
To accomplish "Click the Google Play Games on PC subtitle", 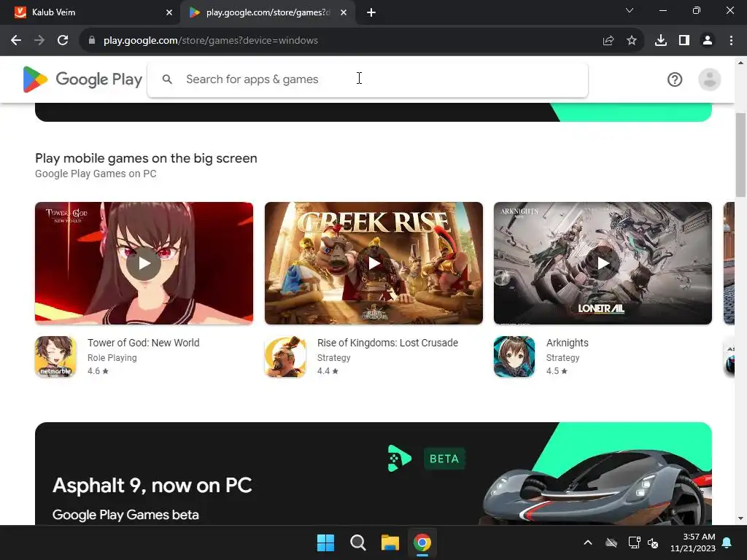I will [96, 174].
